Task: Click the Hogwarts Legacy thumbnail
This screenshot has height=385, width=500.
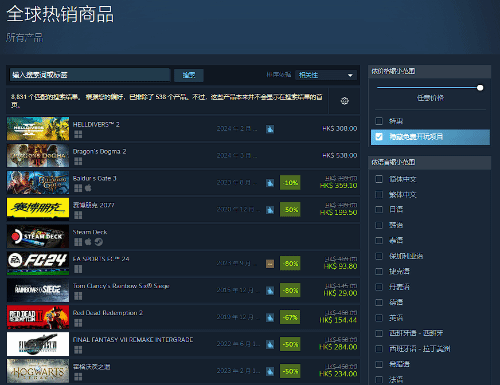Action: [38, 371]
